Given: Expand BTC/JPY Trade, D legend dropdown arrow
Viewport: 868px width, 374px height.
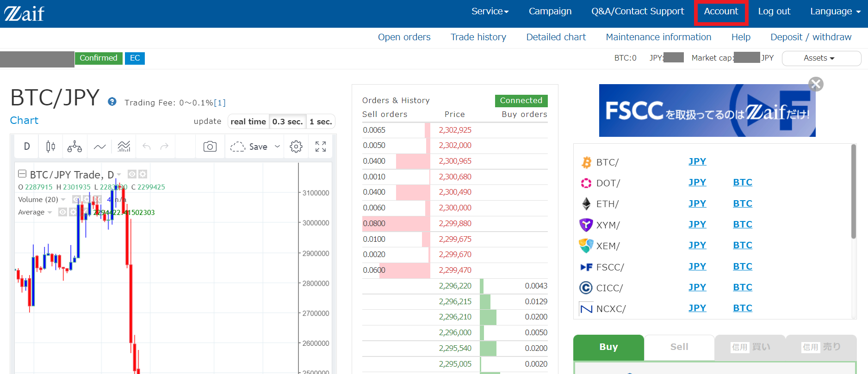Looking at the screenshot, I should 119,175.
